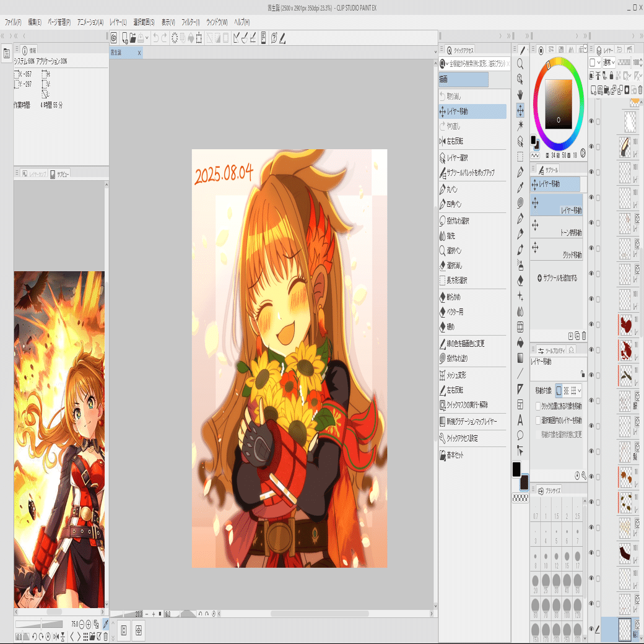
Task: Click the Open file icon in command bar
Action: pos(133,38)
